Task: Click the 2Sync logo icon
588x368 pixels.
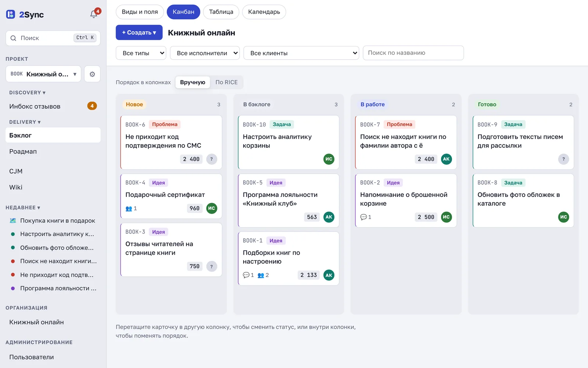Action: pyautogui.click(x=11, y=14)
